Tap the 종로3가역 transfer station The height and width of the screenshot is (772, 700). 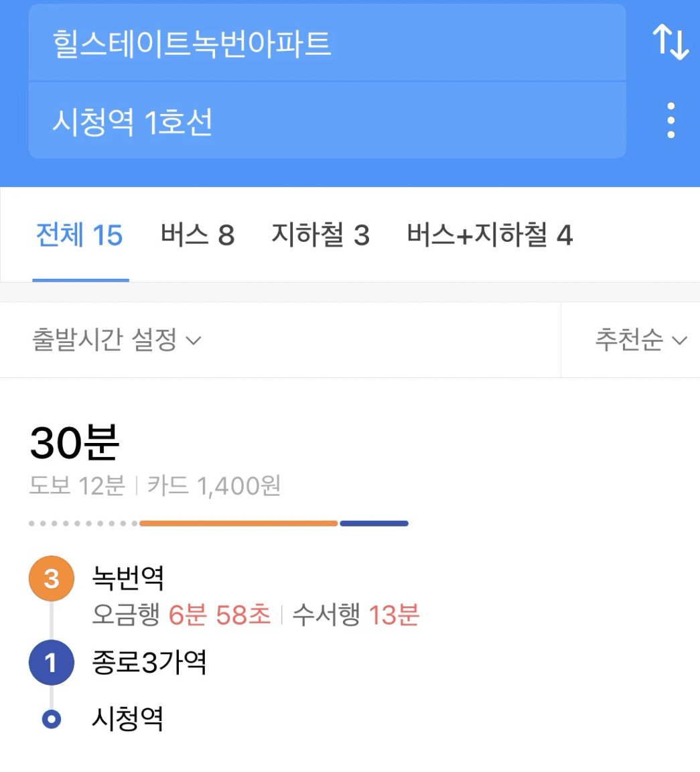[149, 662]
